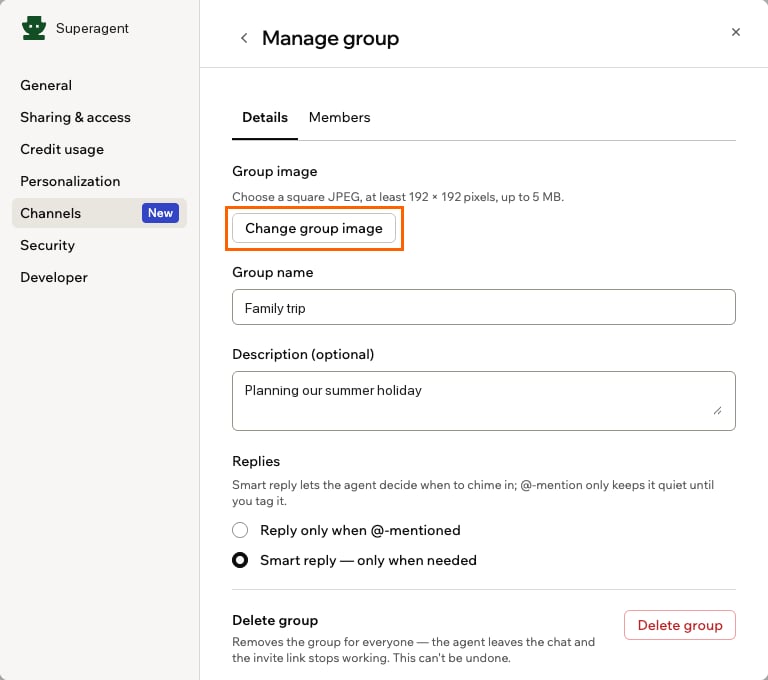
Task: Click the Description (optional) label
Action: pos(303,354)
